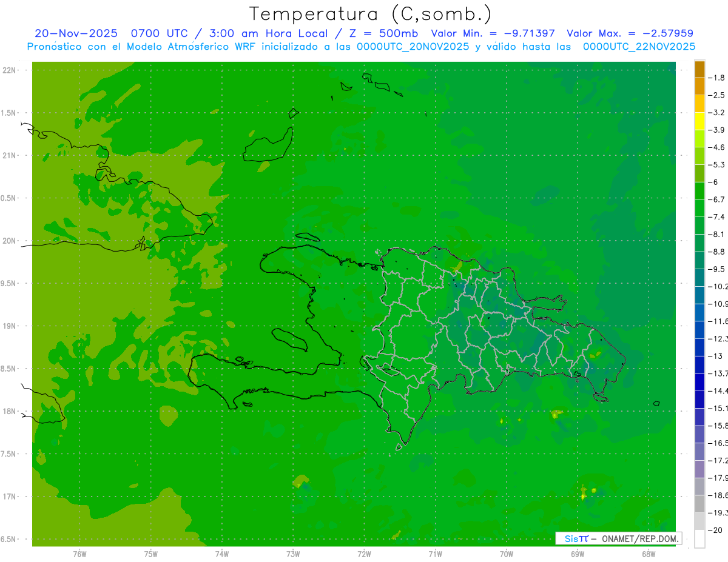Click the "76W" longitude axis label
The width and height of the screenshot is (728, 562).
[x=79, y=554]
